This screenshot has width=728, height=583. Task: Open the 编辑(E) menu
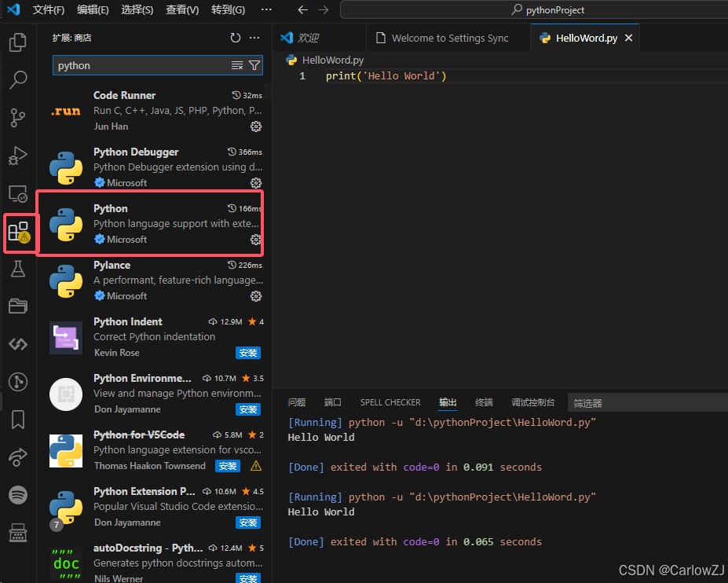pyautogui.click(x=93, y=9)
